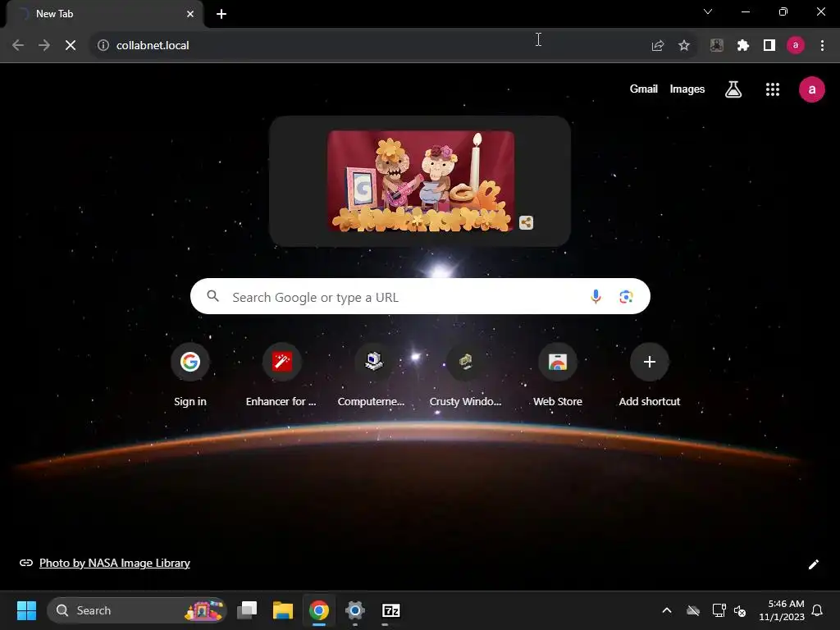The image size is (840, 630).
Task: Stop loading the page
Action: 71,46
